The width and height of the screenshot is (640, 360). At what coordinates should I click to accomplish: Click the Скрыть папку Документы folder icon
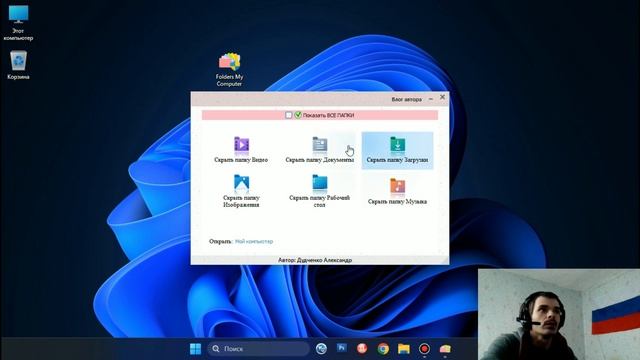[320, 145]
